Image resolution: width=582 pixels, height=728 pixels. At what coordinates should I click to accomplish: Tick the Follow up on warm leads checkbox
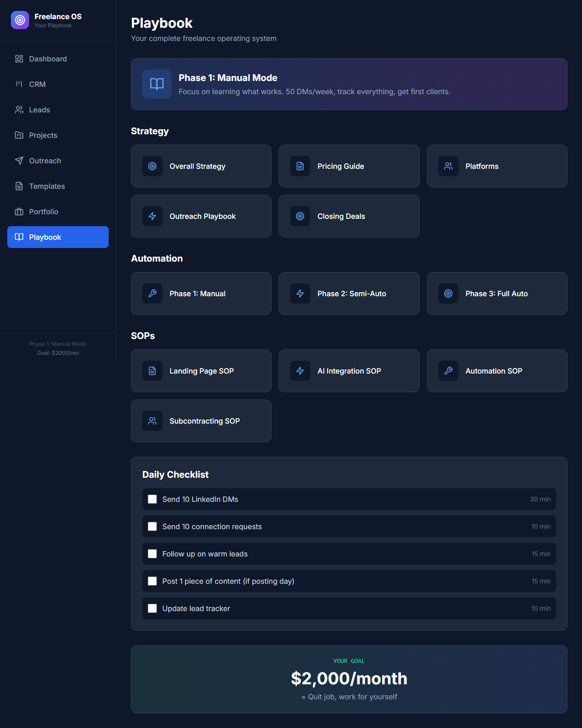click(152, 554)
